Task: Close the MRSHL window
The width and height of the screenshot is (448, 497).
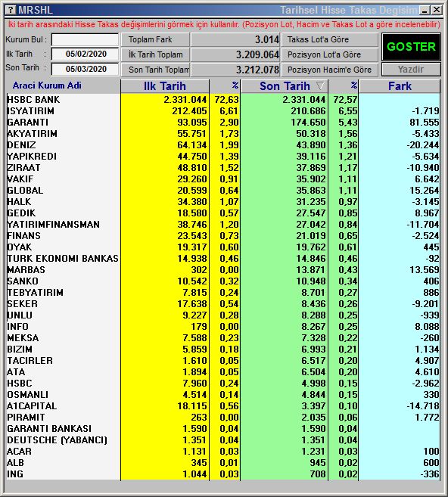Action: pos(436,10)
